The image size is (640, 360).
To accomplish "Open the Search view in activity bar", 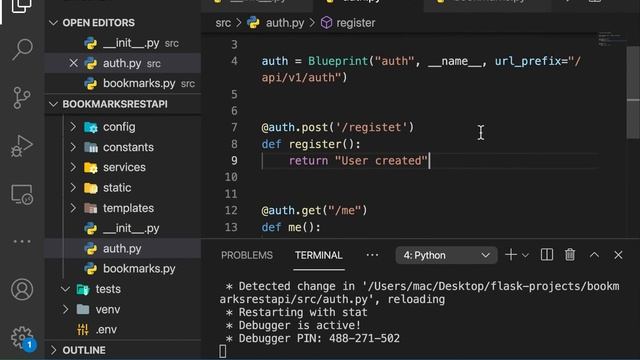I will [22, 49].
